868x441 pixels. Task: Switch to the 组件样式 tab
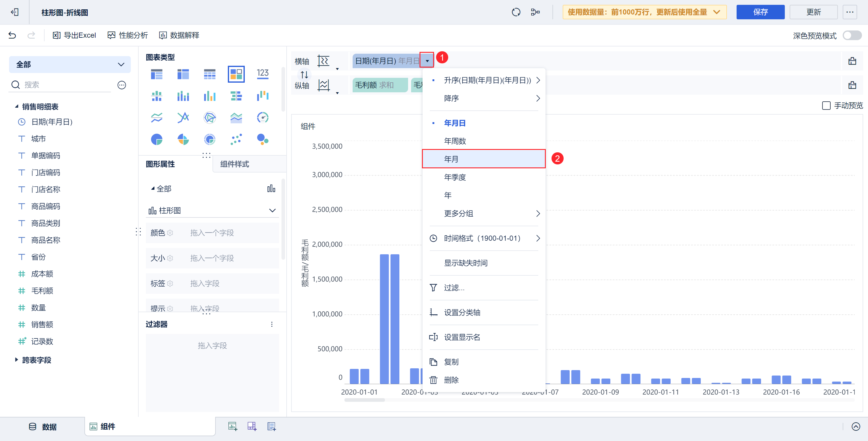tap(234, 164)
